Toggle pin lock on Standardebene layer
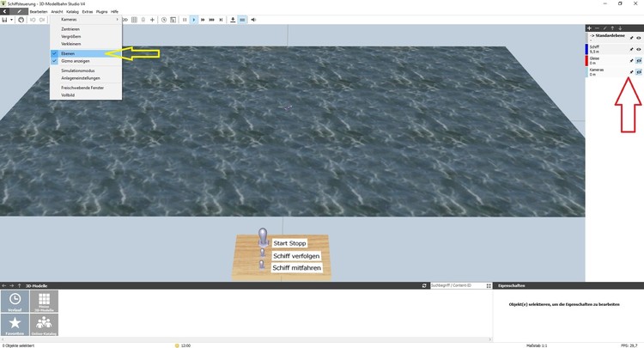The image size is (644, 348). 632,38
